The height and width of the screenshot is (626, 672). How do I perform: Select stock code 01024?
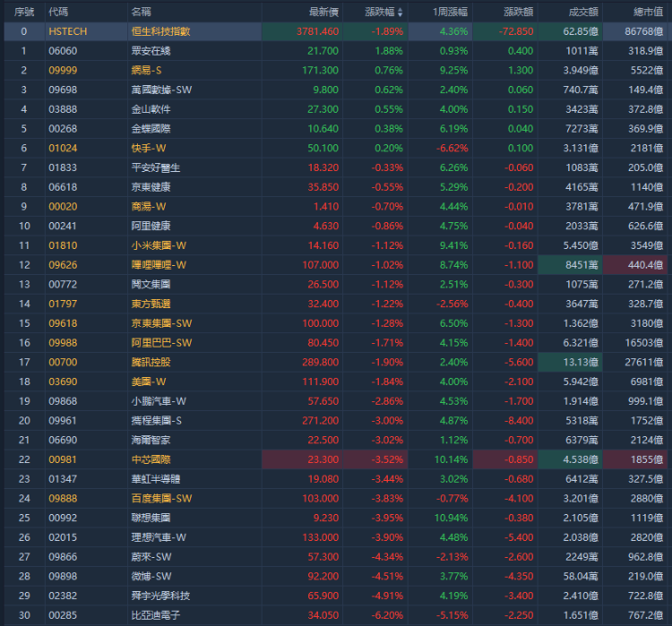coord(63,149)
